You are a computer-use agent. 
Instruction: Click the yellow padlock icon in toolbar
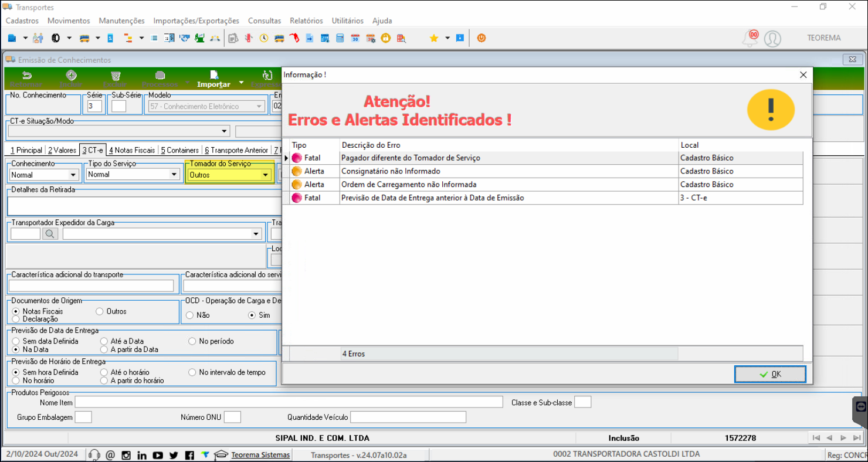pos(386,38)
